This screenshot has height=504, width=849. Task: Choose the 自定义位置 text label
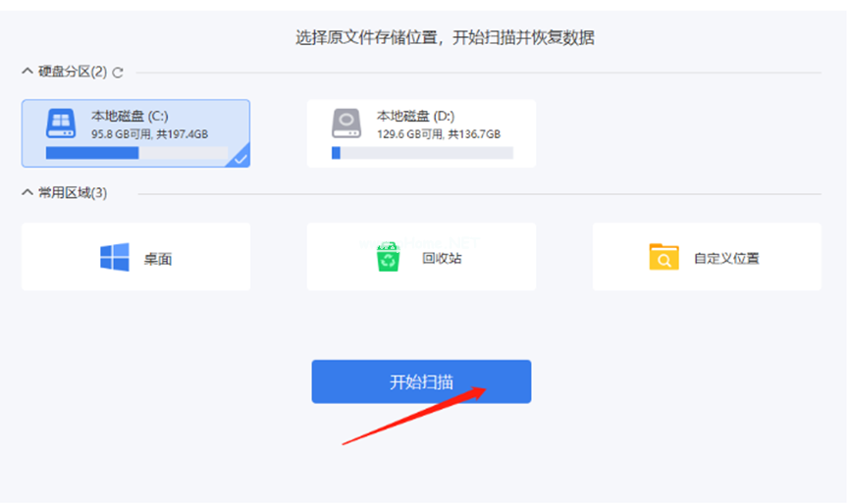click(726, 259)
